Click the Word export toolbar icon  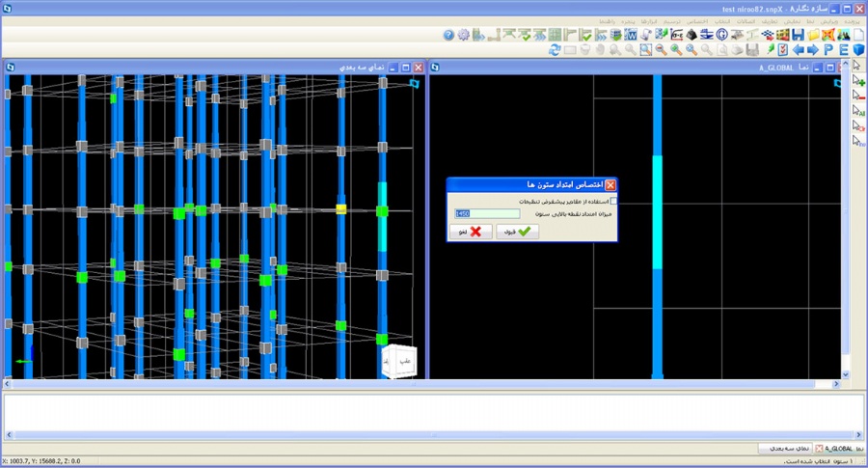[631, 35]
